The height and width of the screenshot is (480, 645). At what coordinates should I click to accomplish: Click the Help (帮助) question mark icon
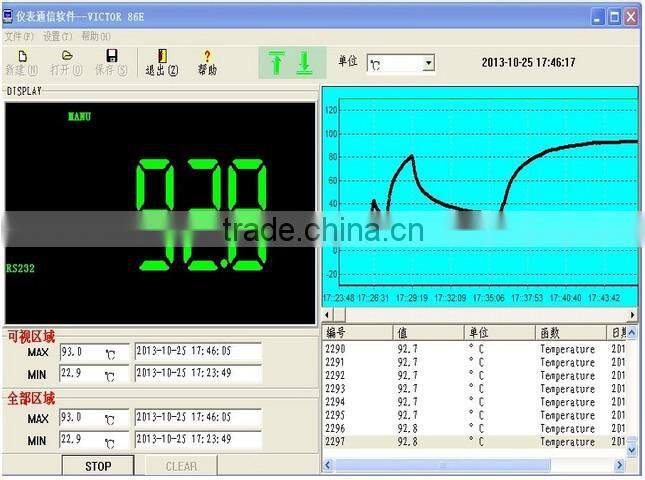207,56
